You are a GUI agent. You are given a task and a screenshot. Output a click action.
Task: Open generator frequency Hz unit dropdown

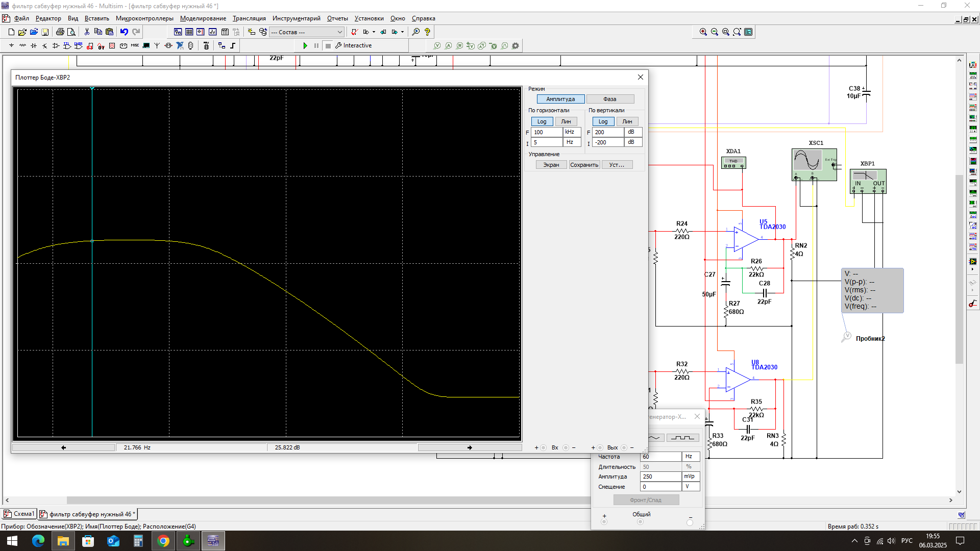pyautogui.click(x=691, y=457)
